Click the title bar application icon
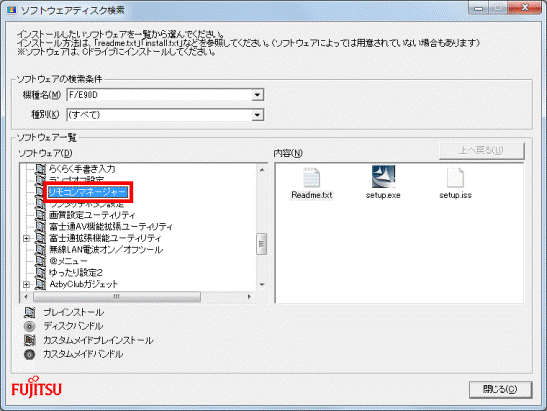 point(12,10)
